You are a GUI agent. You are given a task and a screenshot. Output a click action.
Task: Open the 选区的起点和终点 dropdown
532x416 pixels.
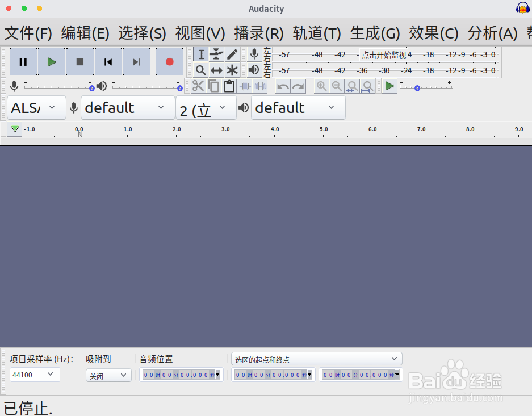pyautogui.click(x=317, y=359)
